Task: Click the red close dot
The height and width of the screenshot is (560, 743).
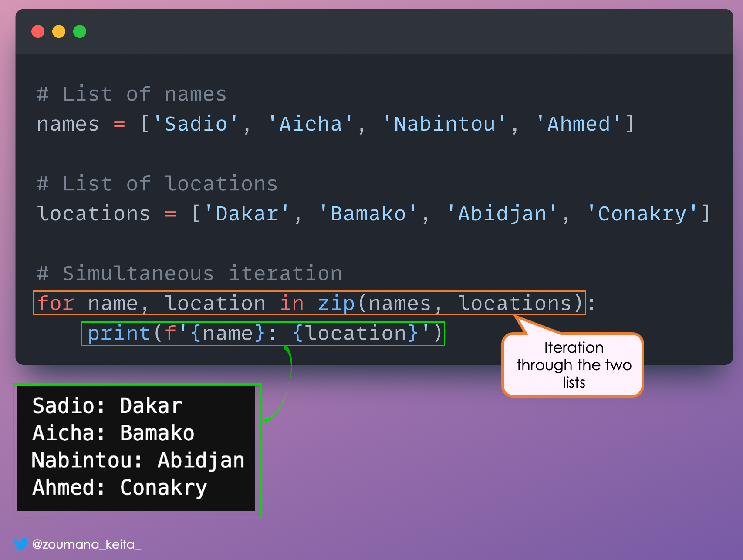Action: click(x=38, y=32)
